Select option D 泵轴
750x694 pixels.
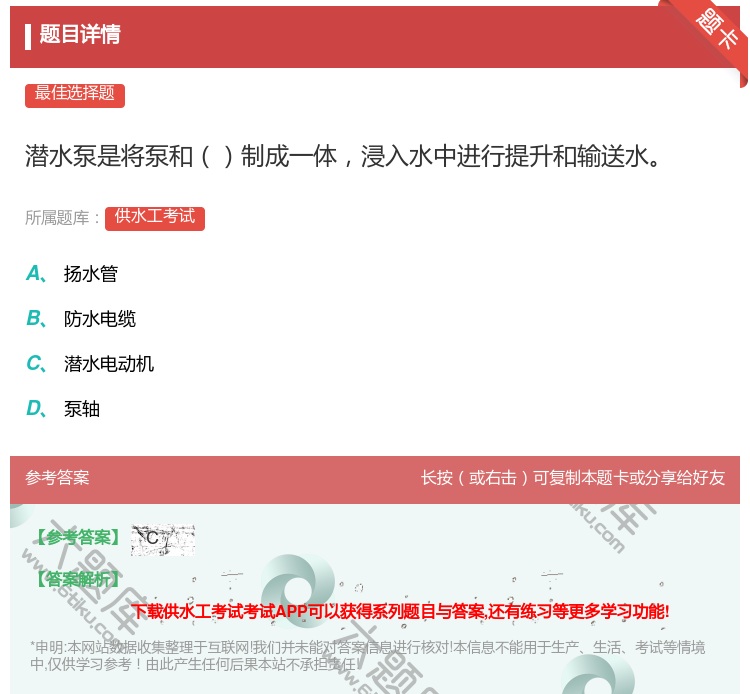coord(63,409)
